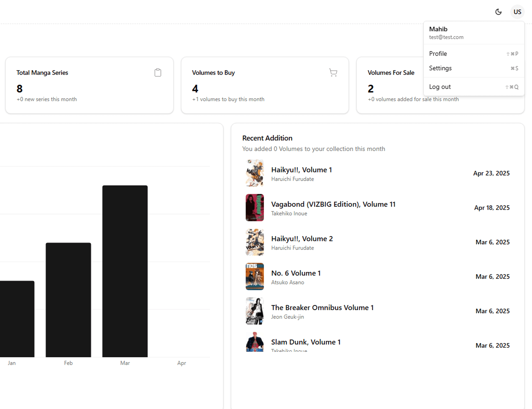The height and width of the screenshot is (409, 532).
Task: Select Vagabond (VIZBIG Edition), Volume 11 title
Action: [x=333, y=204]
